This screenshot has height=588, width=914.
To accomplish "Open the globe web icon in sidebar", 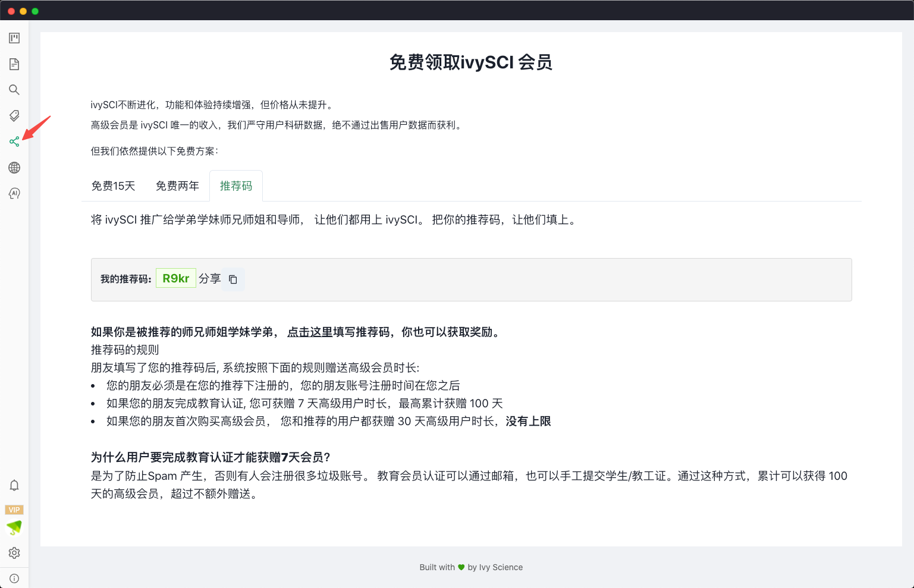I will [x=14, y=168].
